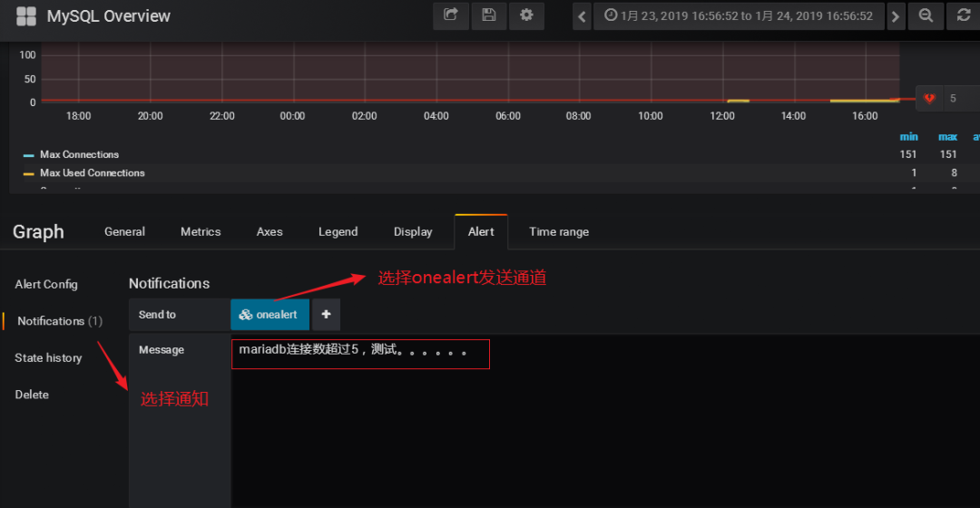Click Delete alert option
Image resolution: width=980 pixels, height=508 pixels.
point(32,395)
